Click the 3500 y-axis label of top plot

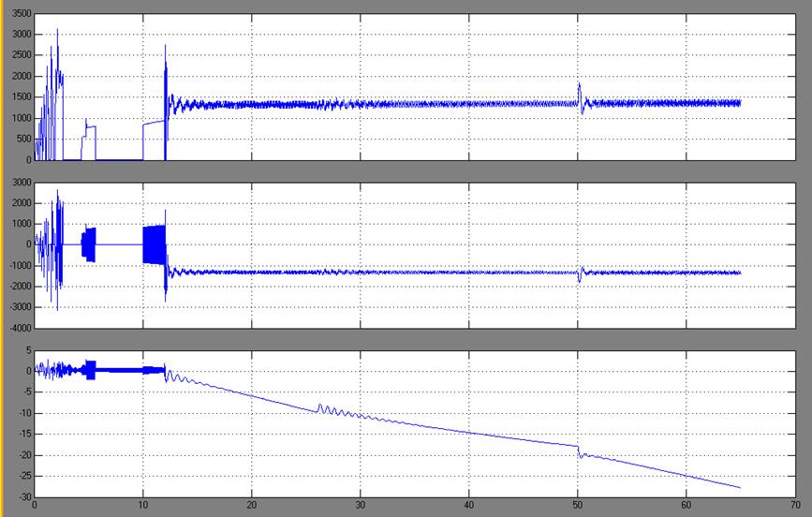[x=20, y=14]
